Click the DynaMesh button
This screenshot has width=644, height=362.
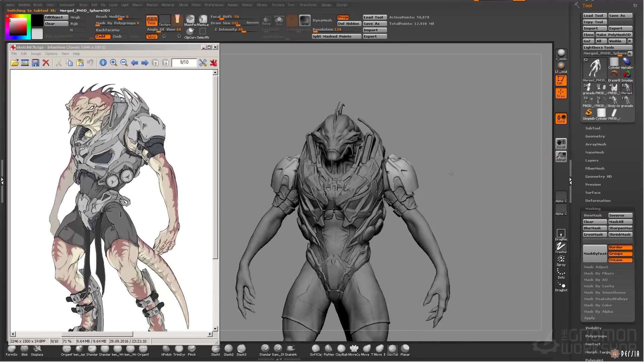[x=322, y=20]
